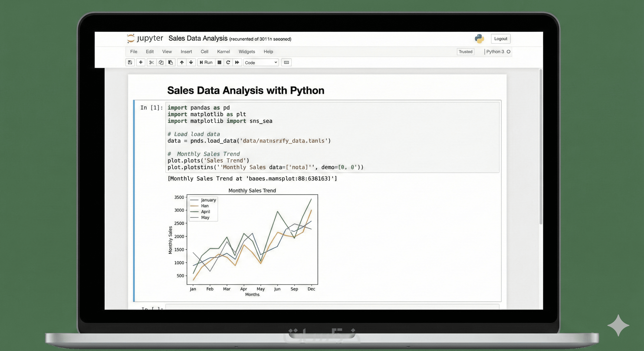644x351 pixels.
Task: Click the notebook's vertical scrollbar
Action: pyautogui.click(x=541, y=147)
